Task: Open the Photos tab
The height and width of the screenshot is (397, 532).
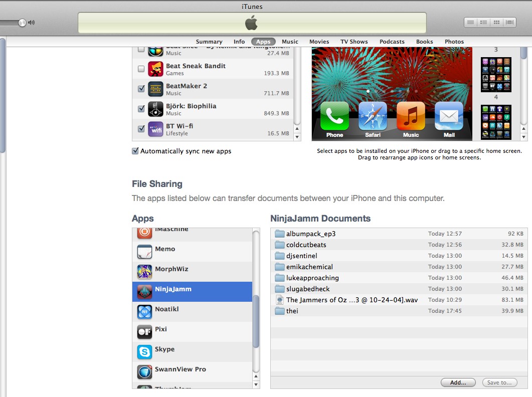Action: pos(454,42)
